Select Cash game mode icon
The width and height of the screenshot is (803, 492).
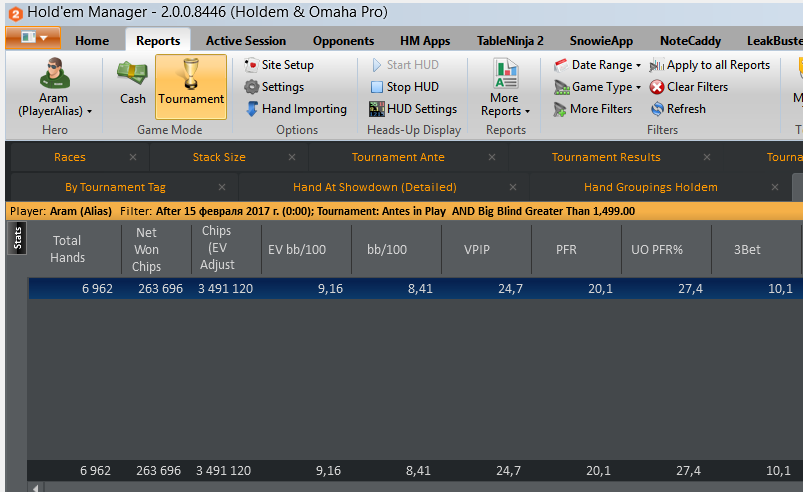(132, 73)
